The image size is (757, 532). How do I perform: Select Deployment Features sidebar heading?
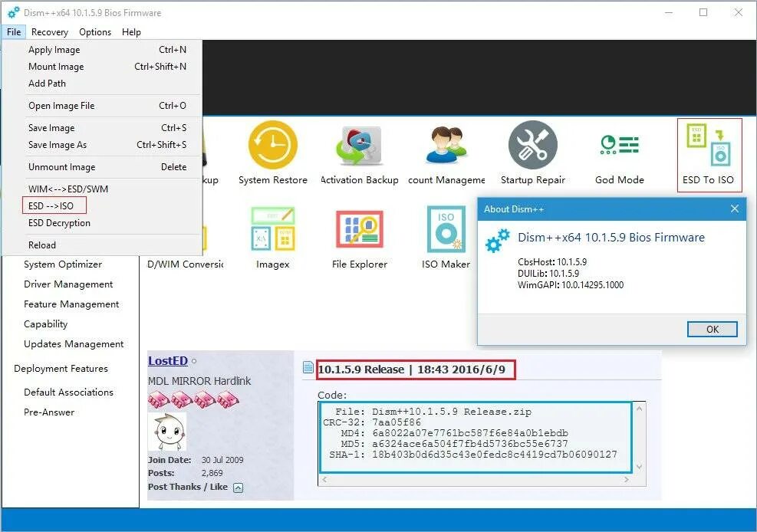(61, 369)
